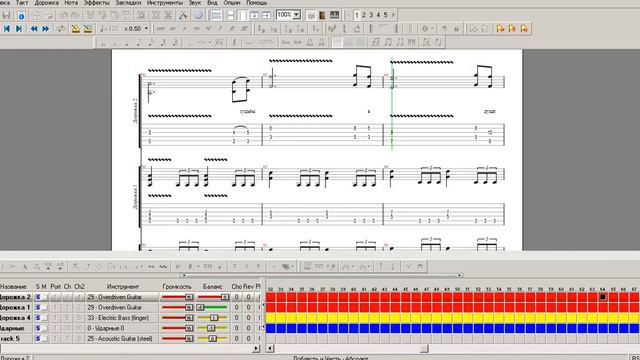Select the vertical scrolling screen mode icon
This screenshot has width=640, height=360.
[254, 16]
